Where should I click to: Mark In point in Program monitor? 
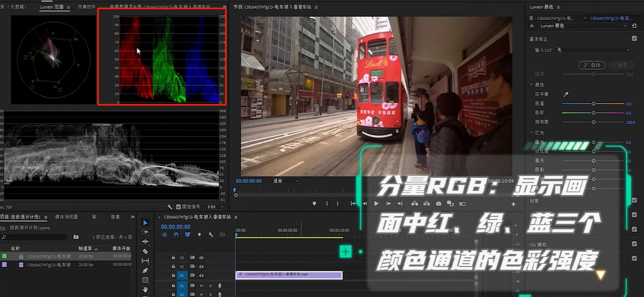coord(327,204)
